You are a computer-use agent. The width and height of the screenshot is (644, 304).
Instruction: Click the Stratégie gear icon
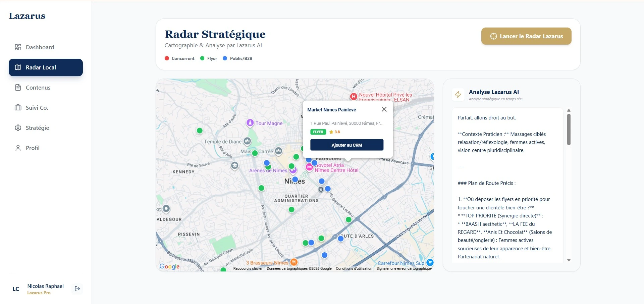(x=18, y=128)
